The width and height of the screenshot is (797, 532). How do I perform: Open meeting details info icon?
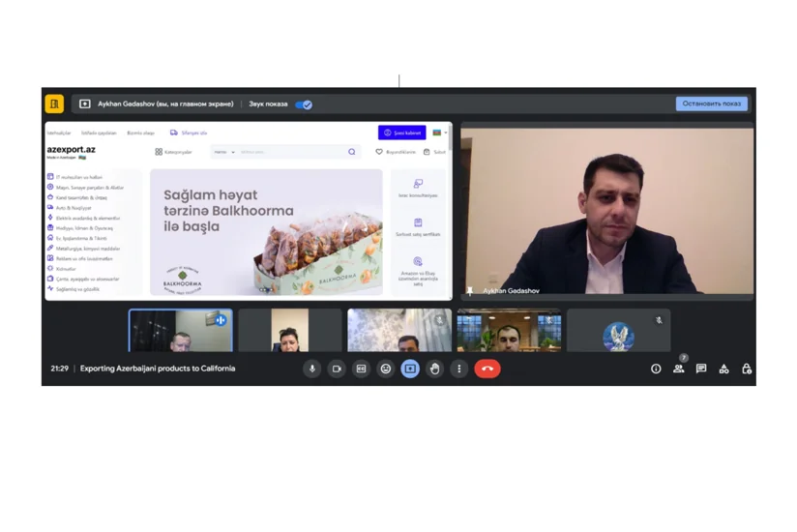pyautogui.click(x=656, y=369)
